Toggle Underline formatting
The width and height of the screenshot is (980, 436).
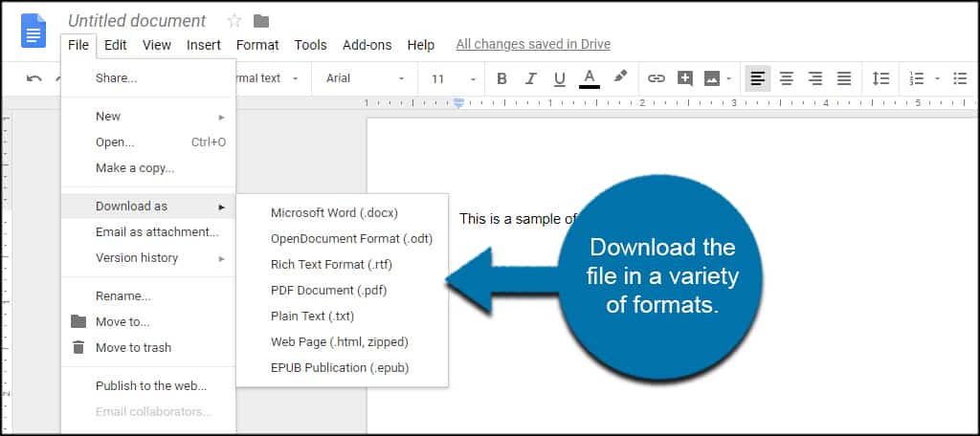[x=559, y=78]
